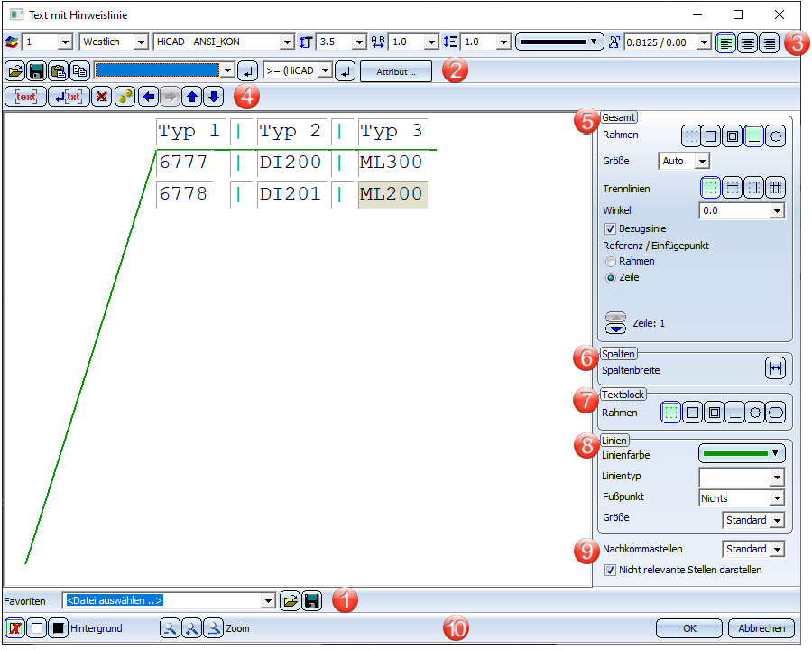
Task: Confirm with the OK button
Action: pyautogui.click(x=688, y=628)
